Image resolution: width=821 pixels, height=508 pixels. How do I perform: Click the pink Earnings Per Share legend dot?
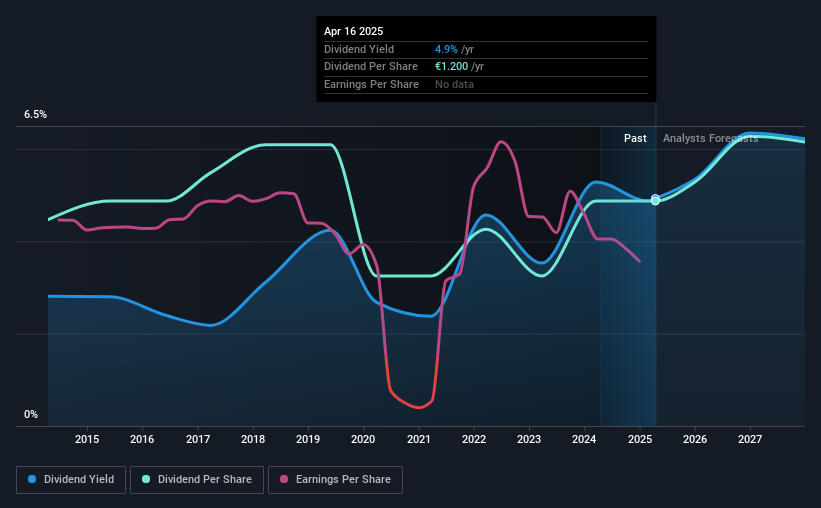(284, 479)
